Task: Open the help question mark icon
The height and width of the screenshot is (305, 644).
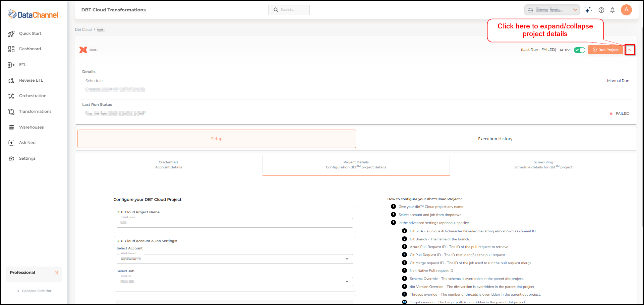Action: coord(601,10)
